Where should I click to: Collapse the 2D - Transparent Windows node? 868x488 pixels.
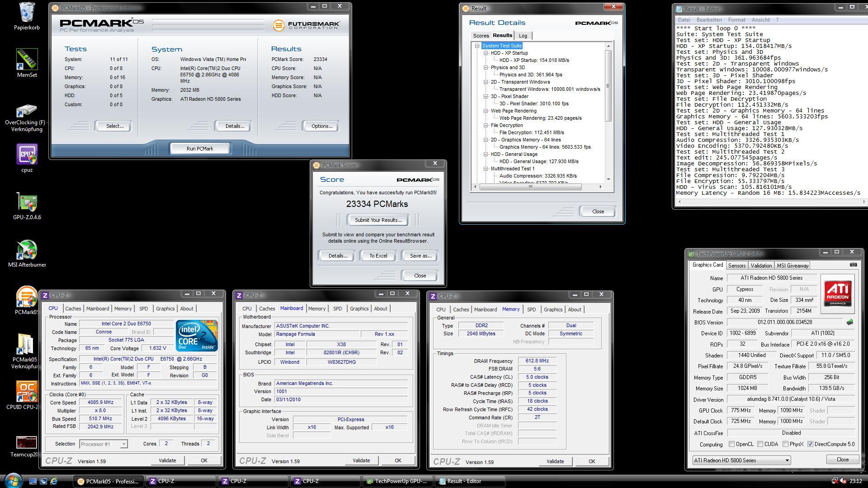(486, 82)
